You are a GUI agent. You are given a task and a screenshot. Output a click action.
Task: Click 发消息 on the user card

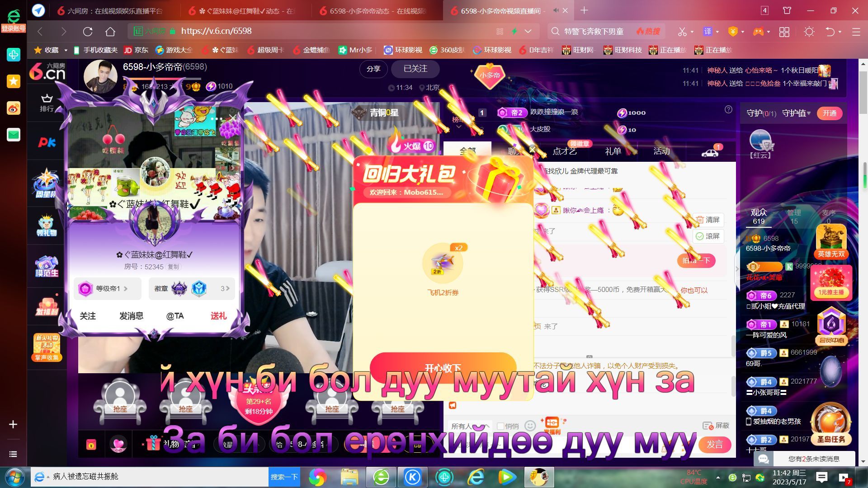(x=131, y=316)
